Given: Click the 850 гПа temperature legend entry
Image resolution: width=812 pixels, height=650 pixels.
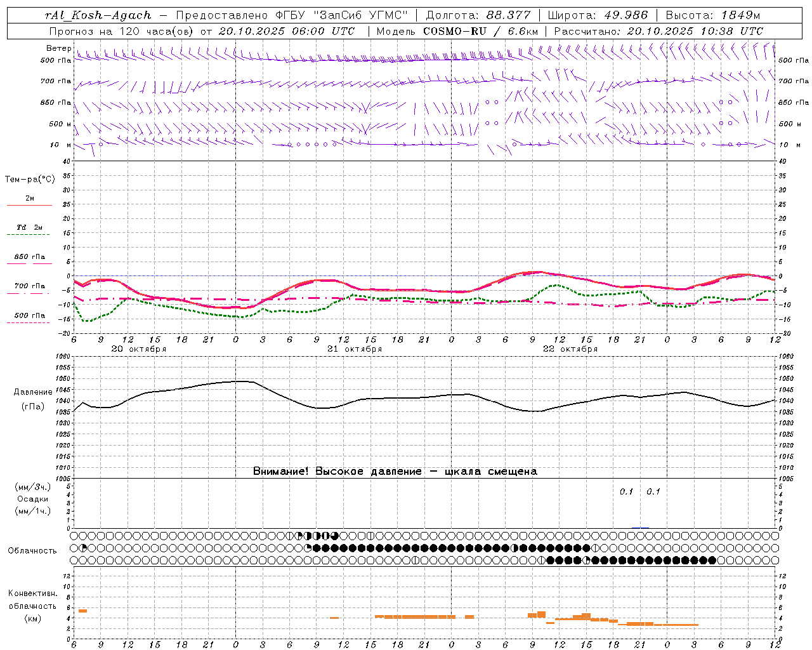Looking at the screenshot, I should pyautogui.click(x=29, y=257).
